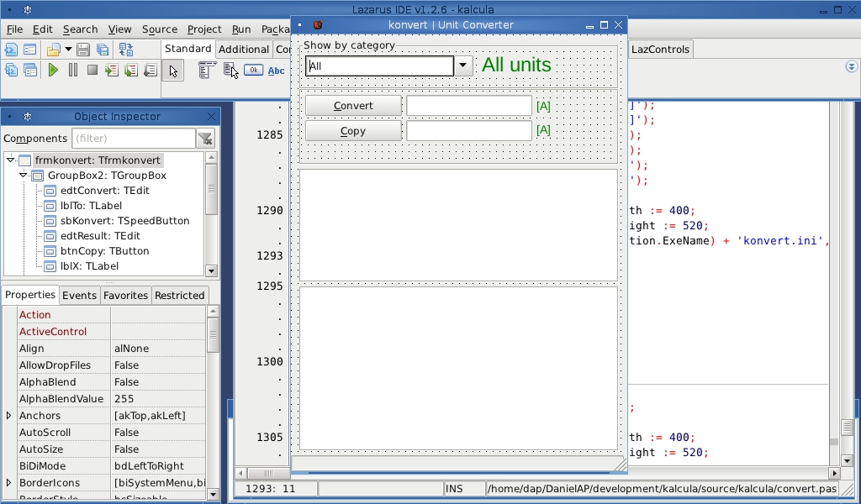861x504 pixels.
Task: Click the 'All' category combo field
Action: coord(380,66)
